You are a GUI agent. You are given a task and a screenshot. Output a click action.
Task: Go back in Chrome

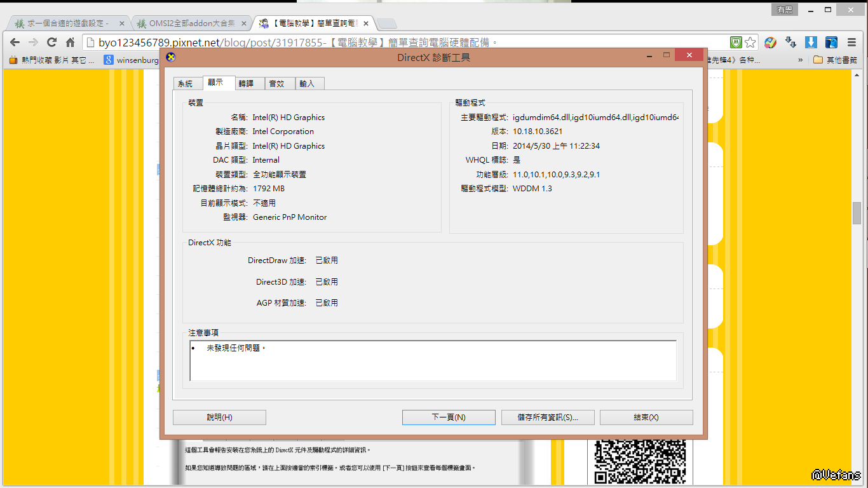15,43
